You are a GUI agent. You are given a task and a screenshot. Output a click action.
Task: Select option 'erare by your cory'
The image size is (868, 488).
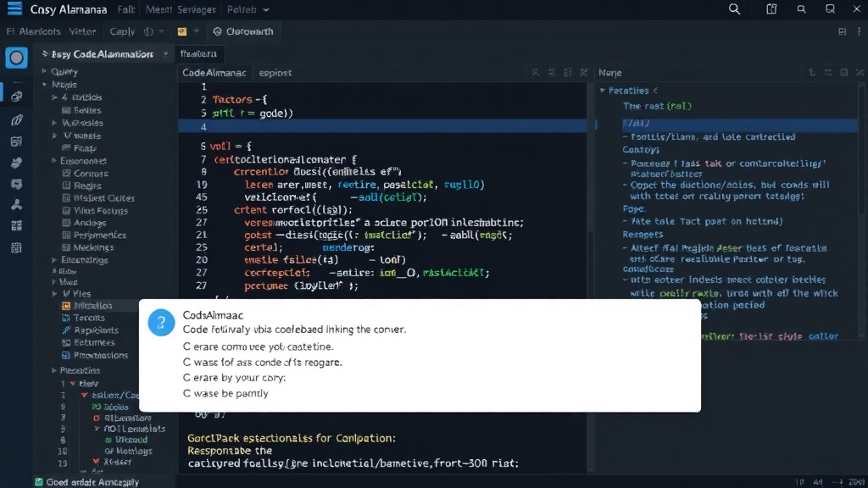click(234, 378)
